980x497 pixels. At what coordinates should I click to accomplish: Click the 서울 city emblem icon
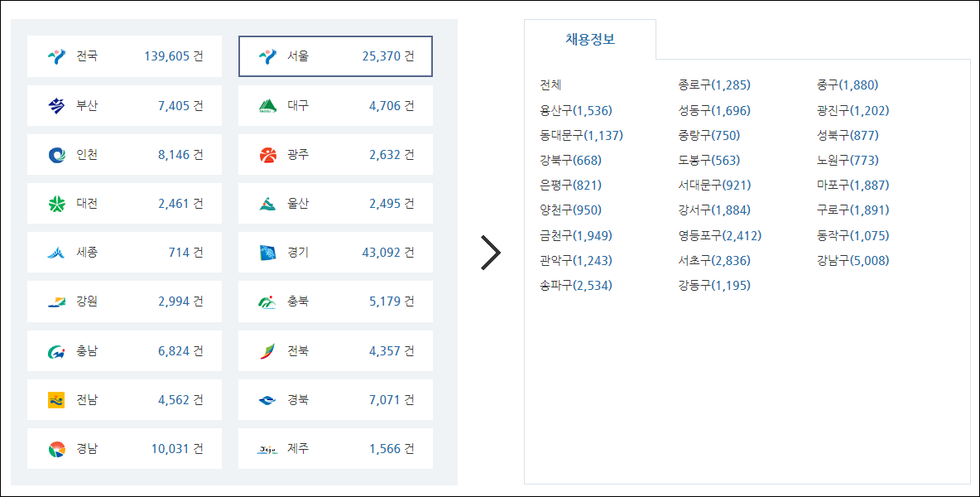pyautogui.click(x=267, y=57)
